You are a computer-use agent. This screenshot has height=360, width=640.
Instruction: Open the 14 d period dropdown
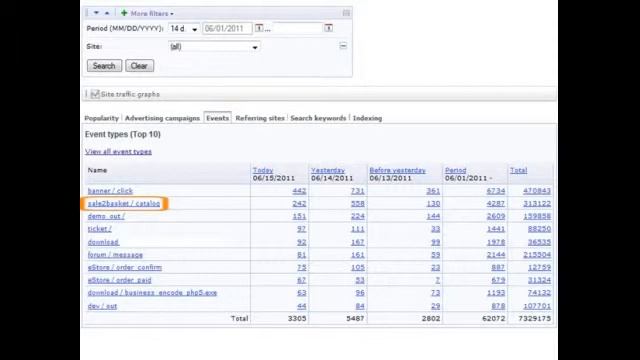pyautogui.click(x=184, y=29)
